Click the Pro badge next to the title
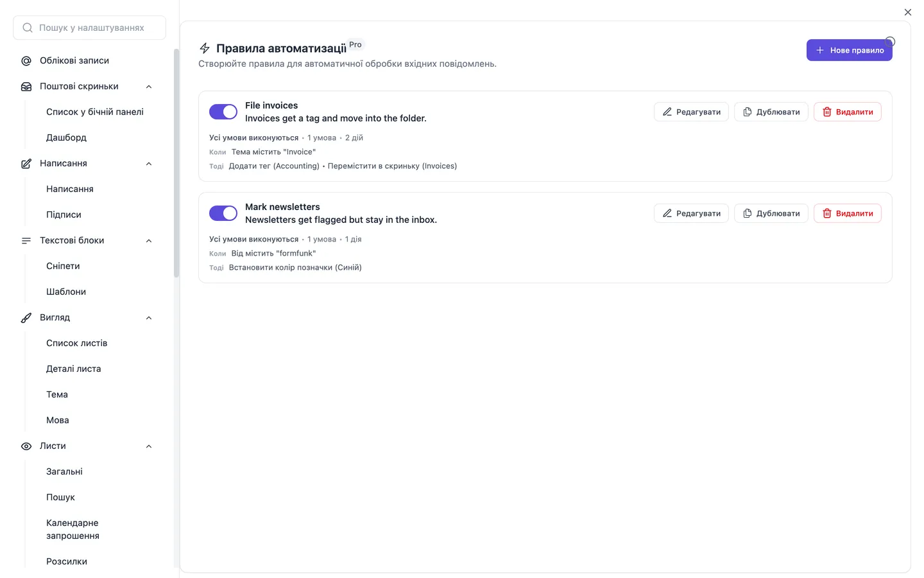 click(355, 44)
